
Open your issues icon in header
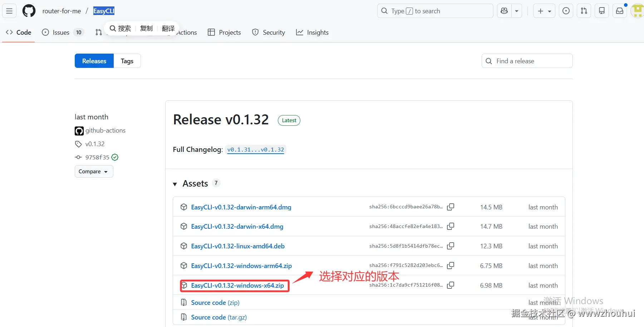point(566,11)
